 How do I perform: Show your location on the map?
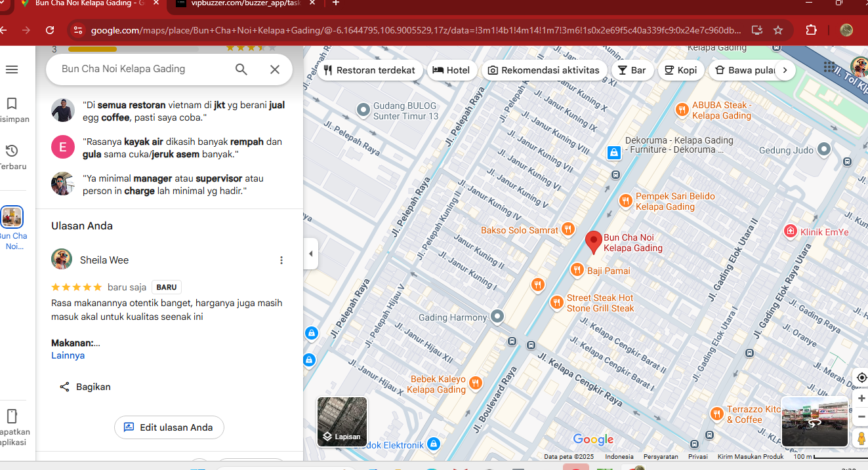point(861,378)
